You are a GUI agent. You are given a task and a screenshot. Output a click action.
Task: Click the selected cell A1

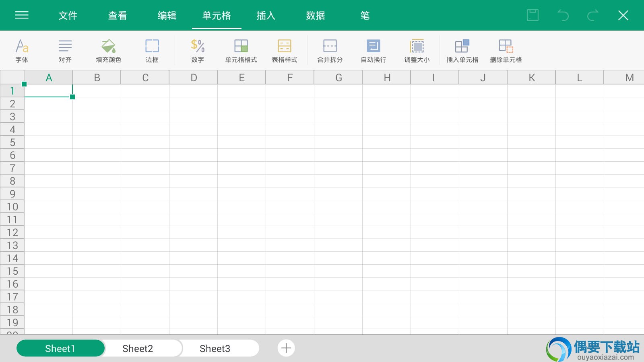point(48,91)
